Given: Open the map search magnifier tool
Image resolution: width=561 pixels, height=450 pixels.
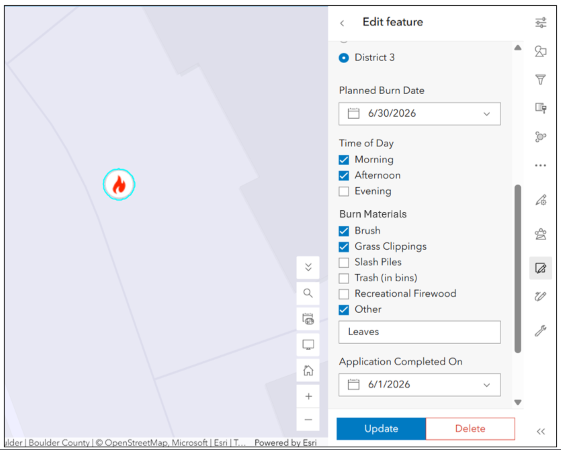Looking at the screenshot, I should point(308,293).
